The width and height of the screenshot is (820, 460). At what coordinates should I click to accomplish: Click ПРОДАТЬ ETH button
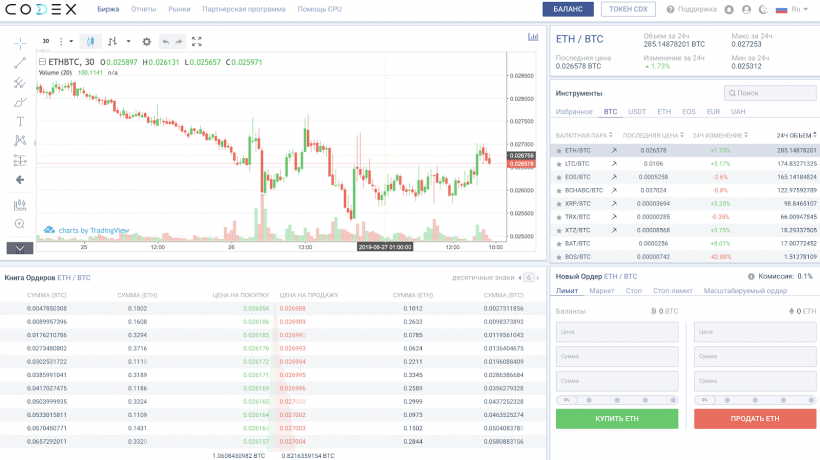755,419
